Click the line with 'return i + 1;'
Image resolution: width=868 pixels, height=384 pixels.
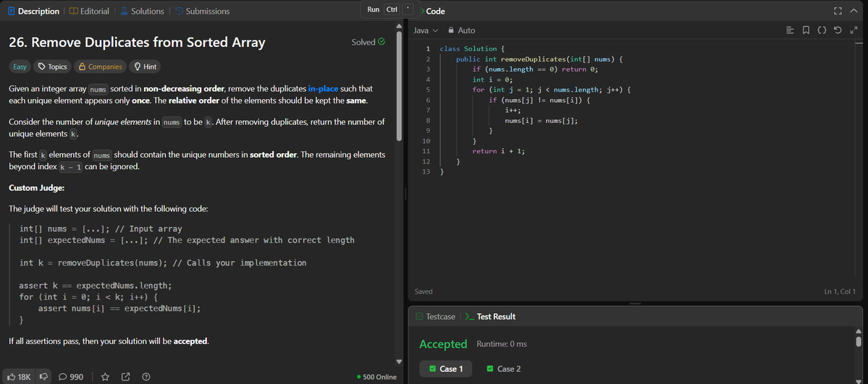[x=498, y=151]
